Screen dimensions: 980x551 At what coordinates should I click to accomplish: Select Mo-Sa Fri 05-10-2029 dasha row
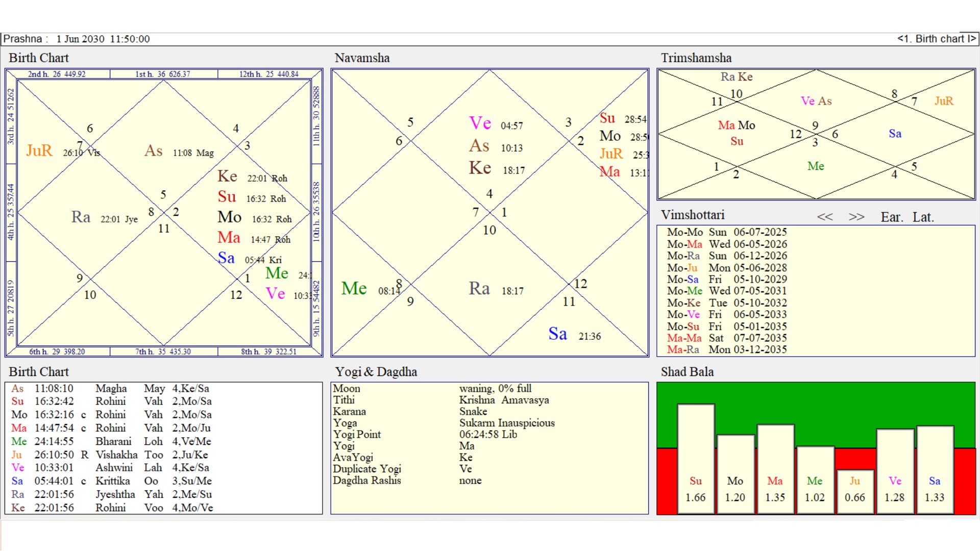tap(727, 279)
